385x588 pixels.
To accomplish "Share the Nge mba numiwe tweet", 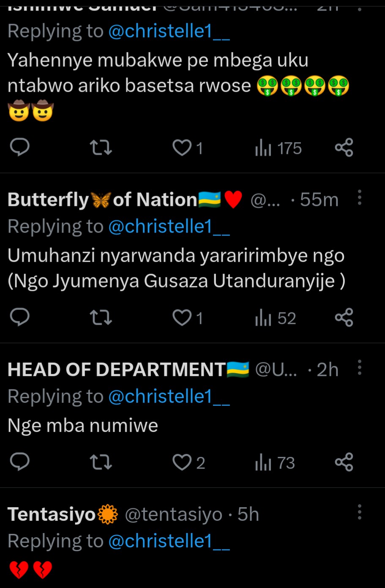I will (344, 462).
